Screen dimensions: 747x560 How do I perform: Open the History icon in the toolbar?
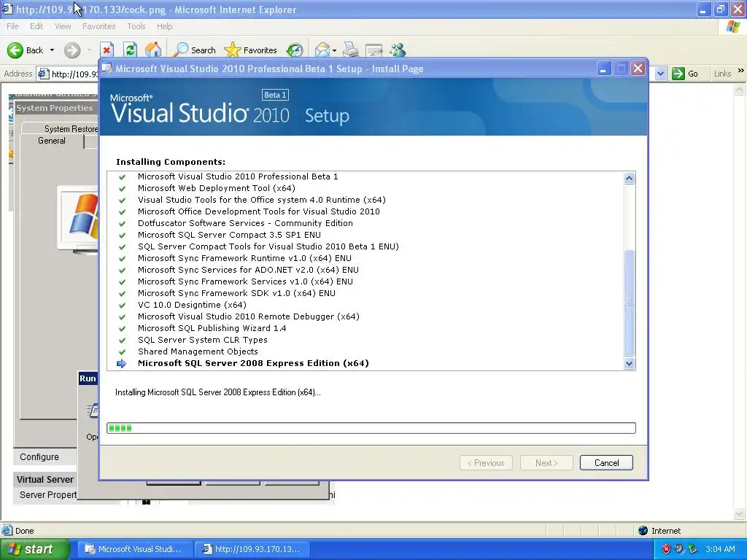[x=295, y=50]
